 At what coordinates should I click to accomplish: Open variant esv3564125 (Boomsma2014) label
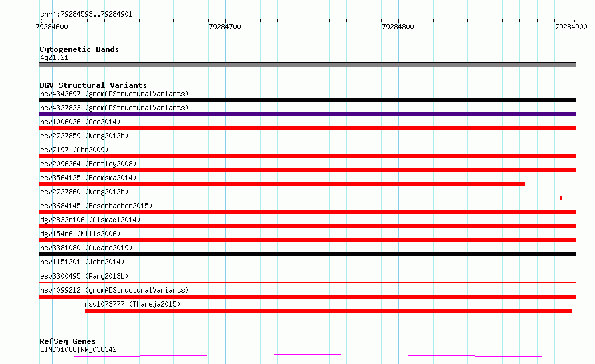88,178
